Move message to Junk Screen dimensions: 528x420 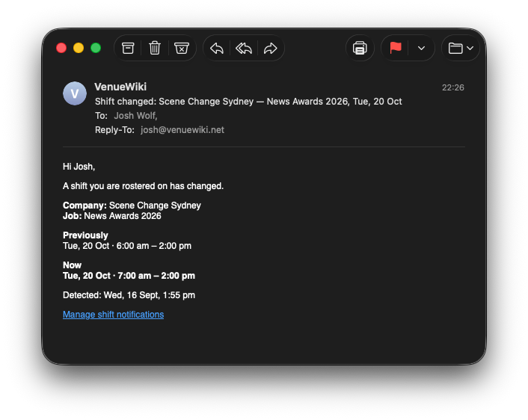(x=182, y=48)
